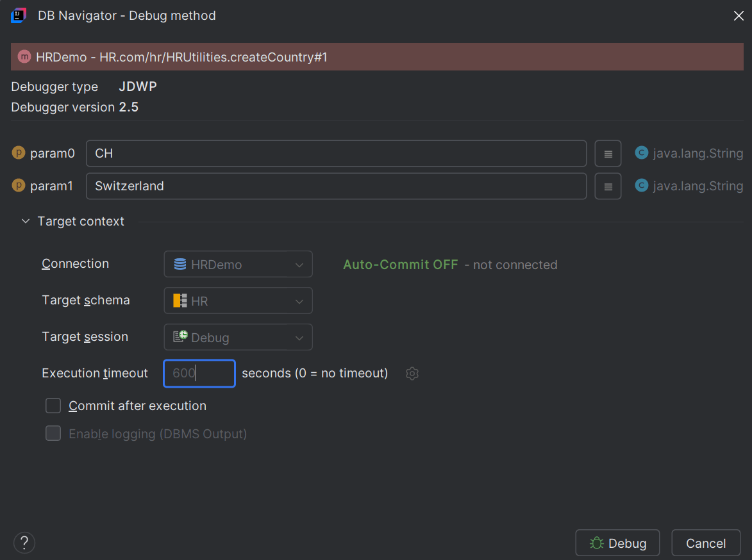The image size is (752, 560).
Task: Select the HRDemo database icon
Action: [180, 264]
